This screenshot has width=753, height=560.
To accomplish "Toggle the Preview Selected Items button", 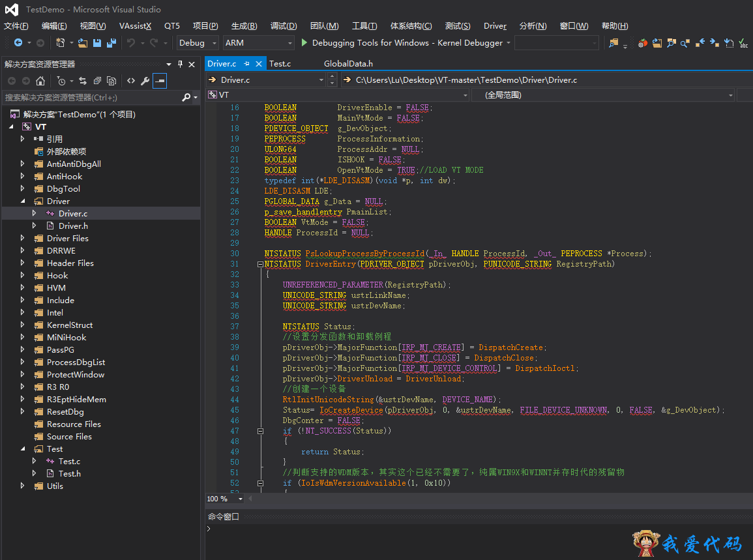I will (x=160, y=81).
